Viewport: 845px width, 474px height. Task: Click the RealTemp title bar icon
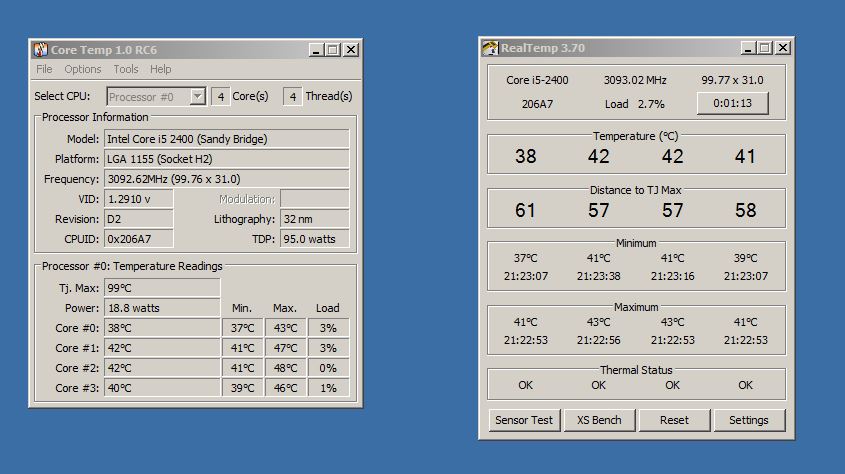(490, 48)
